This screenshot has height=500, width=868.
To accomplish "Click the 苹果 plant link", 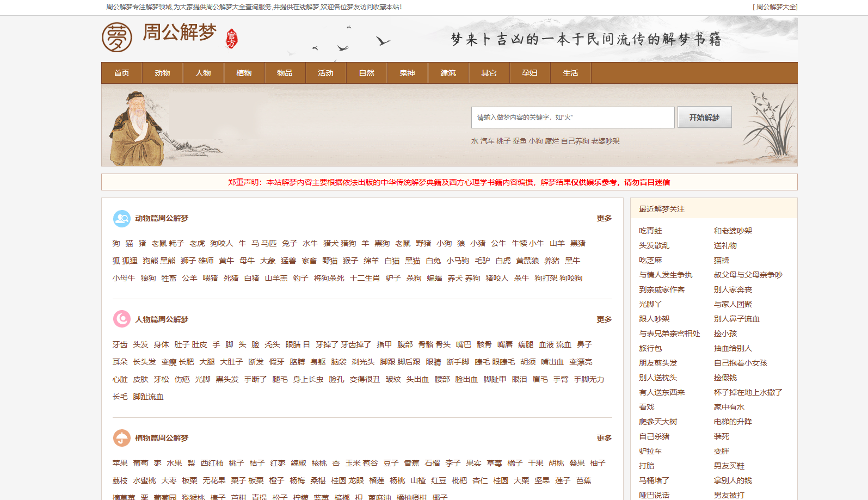I will (120, 463).
